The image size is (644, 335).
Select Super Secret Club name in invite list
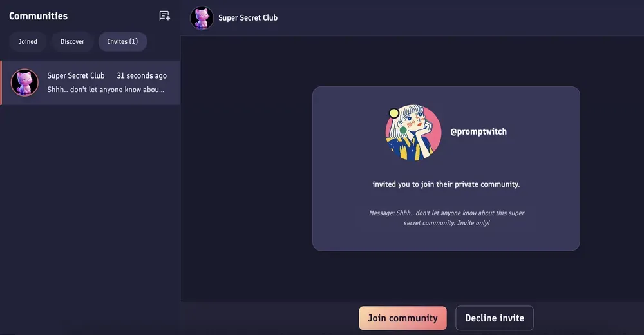[76, 75]
